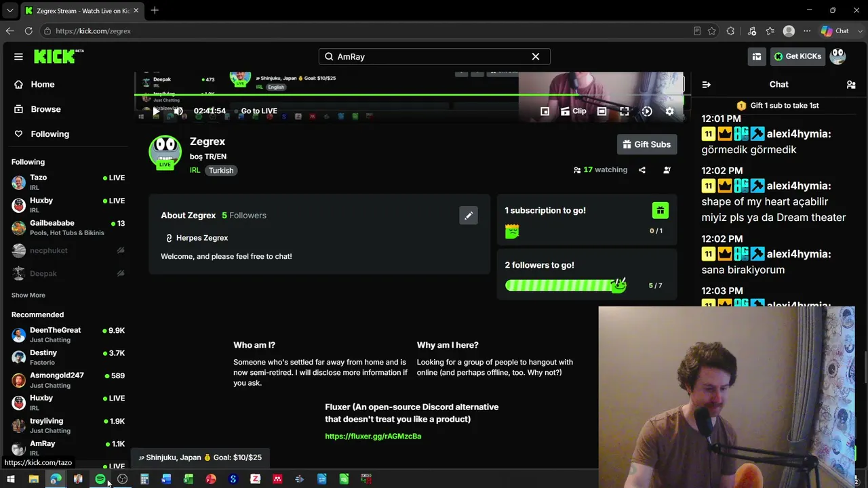868x488 pixels.
Task: Toggle reader view in address bar
Action: click(697, 30)
